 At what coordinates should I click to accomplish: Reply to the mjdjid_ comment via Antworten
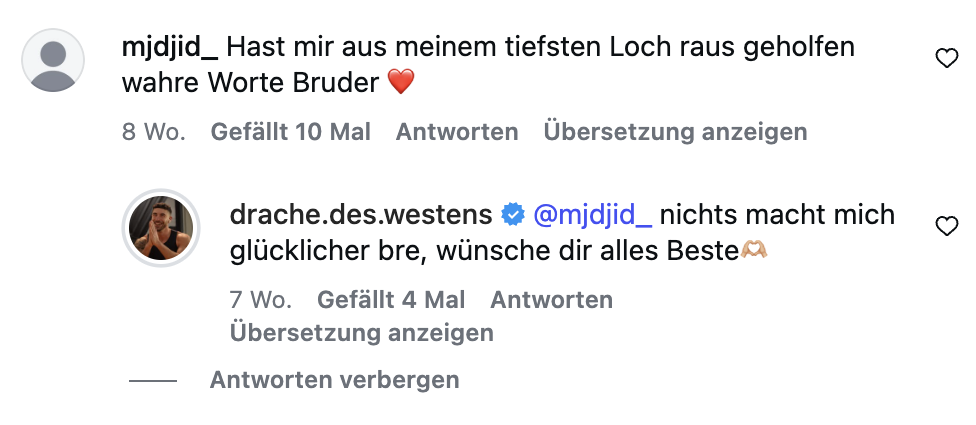[457, 132]
